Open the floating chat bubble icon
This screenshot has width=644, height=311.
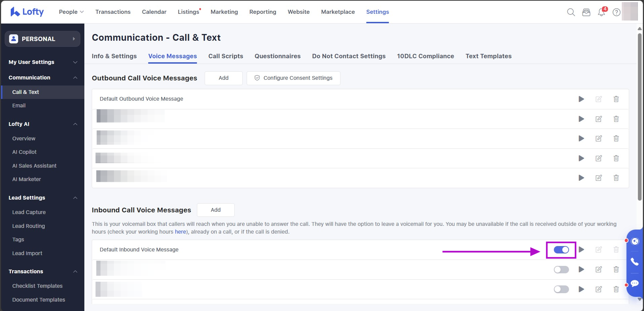click(x=635, y=283)
